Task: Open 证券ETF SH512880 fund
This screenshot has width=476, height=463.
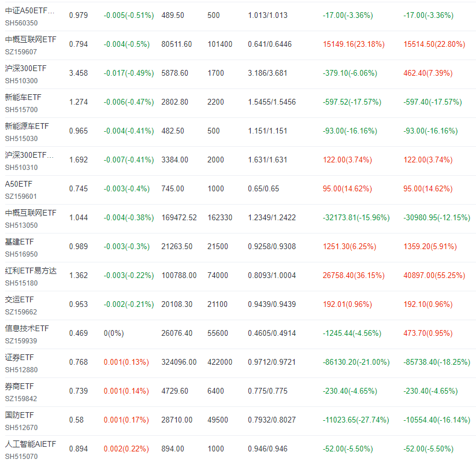Action: 20,357
